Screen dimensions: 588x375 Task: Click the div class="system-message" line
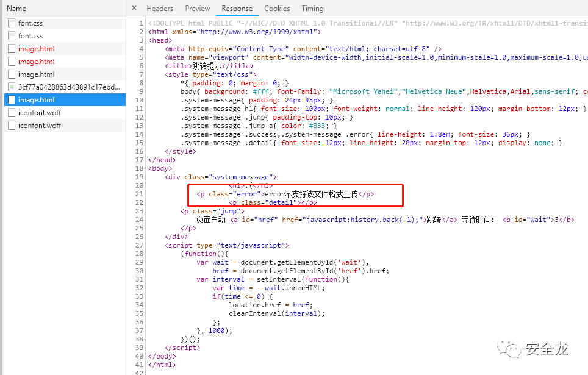click(x=221, y=177)
